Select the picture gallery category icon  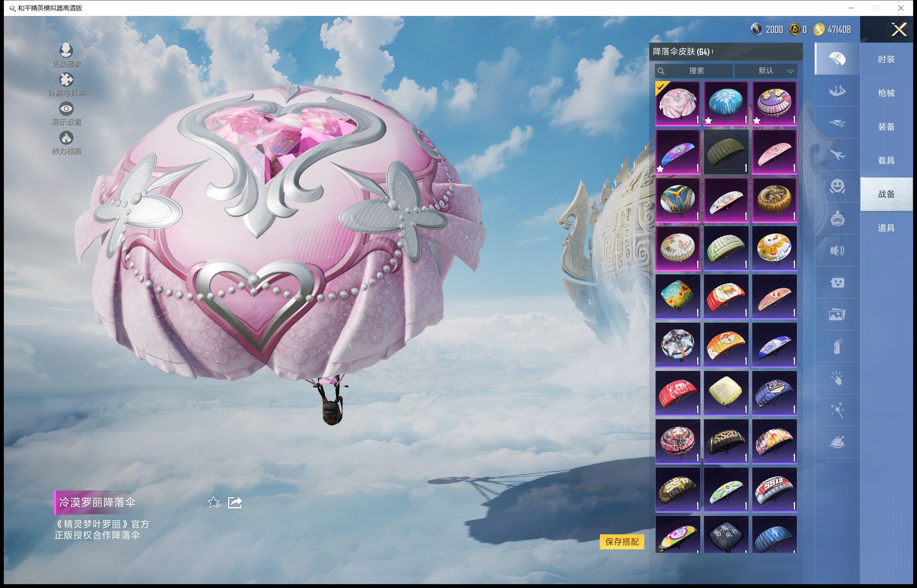pyautogui.click(x=837, y=315)
